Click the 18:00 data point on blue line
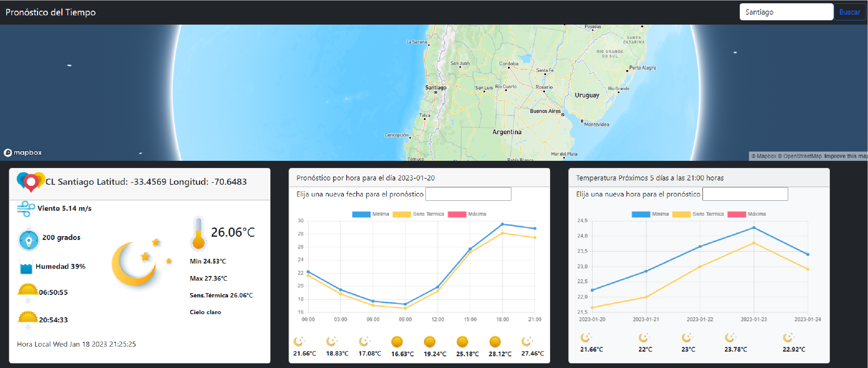The height and width of the screenshot is (368, 868). pos(502,224)
